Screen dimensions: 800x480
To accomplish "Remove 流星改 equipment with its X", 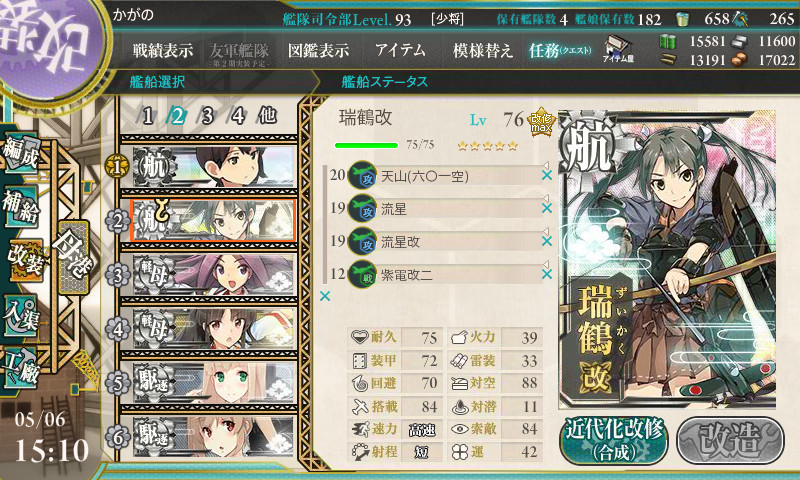I will click(547, 241).
